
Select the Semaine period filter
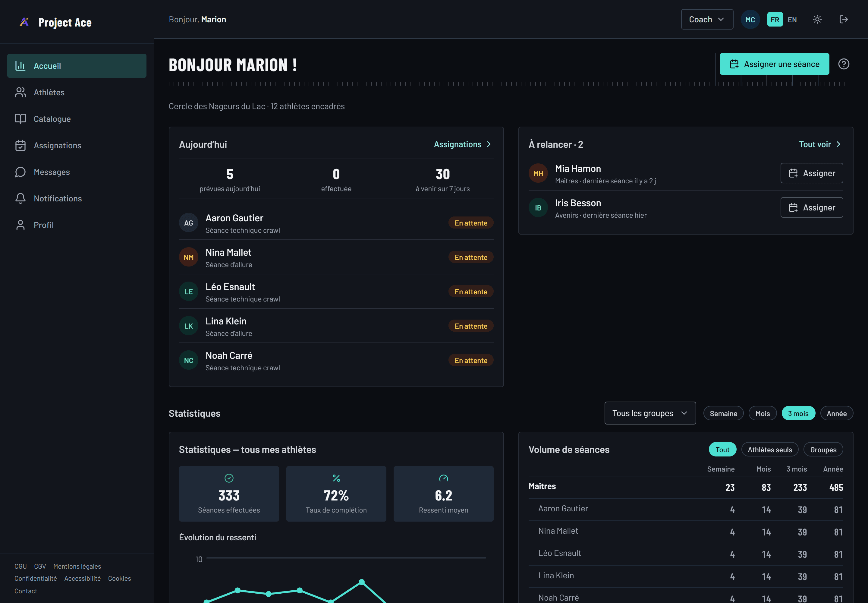[x=723, y=413]
